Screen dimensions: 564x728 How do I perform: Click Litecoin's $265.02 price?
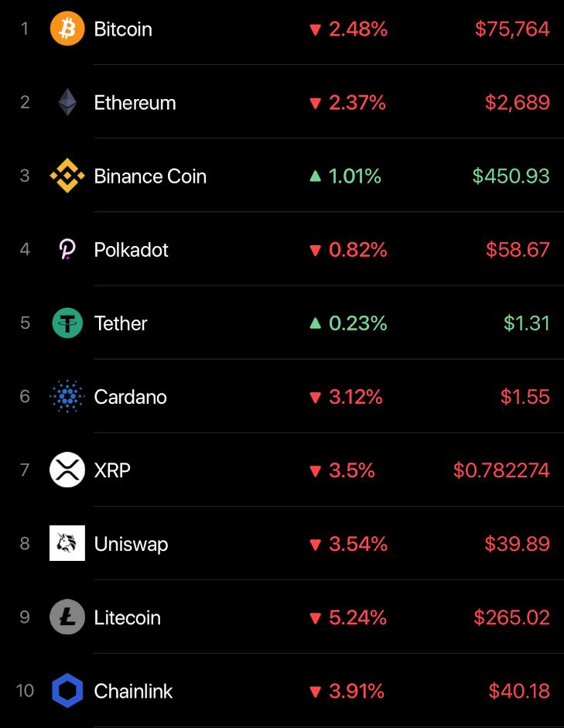pyautogui.click(x=511, y=617)
